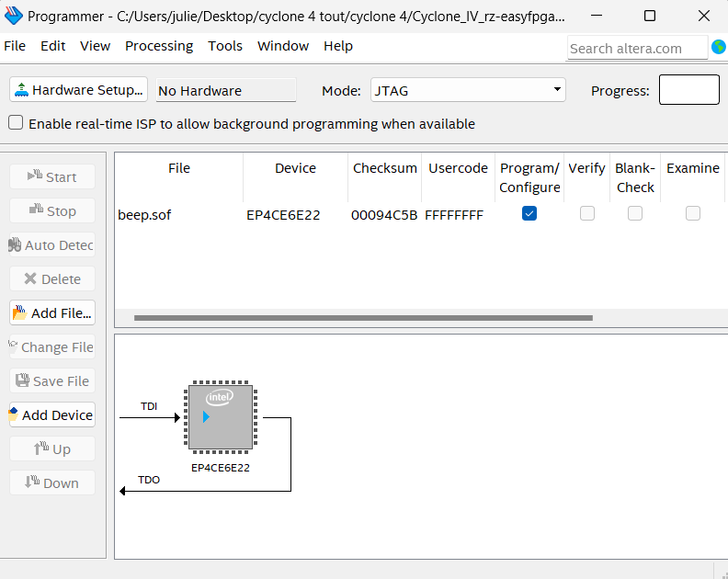This screenshot has width=728, height=579.
Task: Click the Add Device button
Action: coord(52,415)
